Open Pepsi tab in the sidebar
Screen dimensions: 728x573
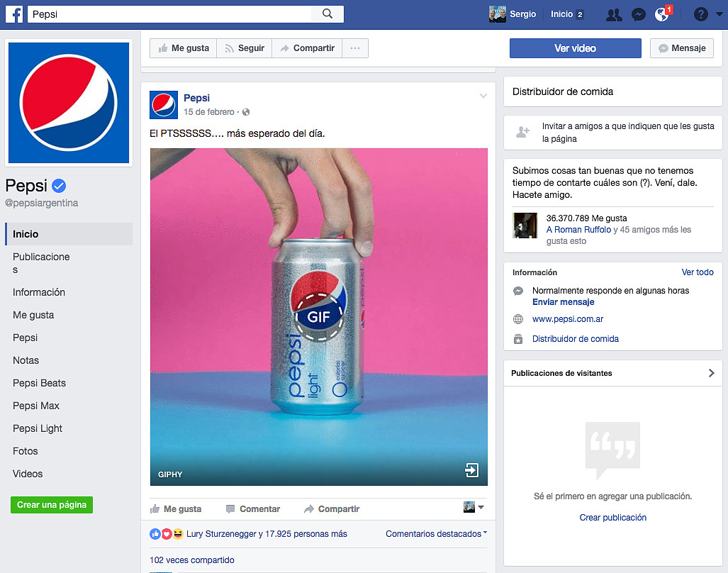point(25,338)
